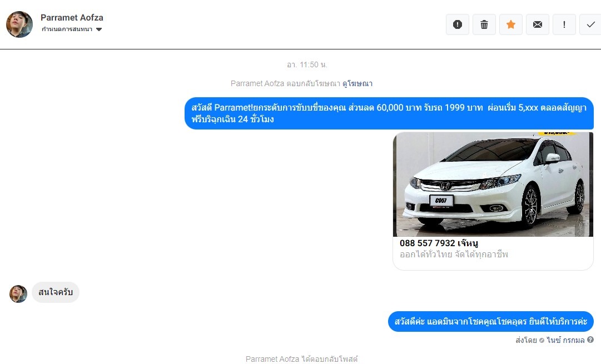Click the สนใจครับ message bubble
Image resolution: width=601 pixels, height=364 pixels.
pos(56,292)
